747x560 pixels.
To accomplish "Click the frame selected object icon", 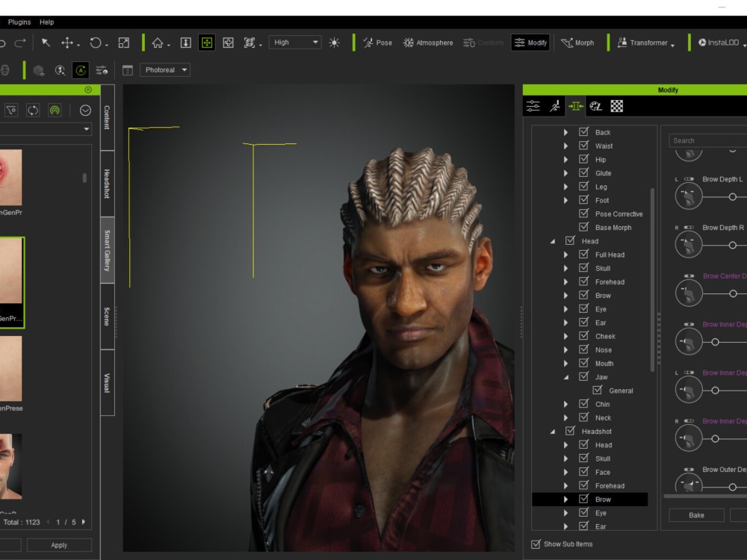I will tap(228, 43).
